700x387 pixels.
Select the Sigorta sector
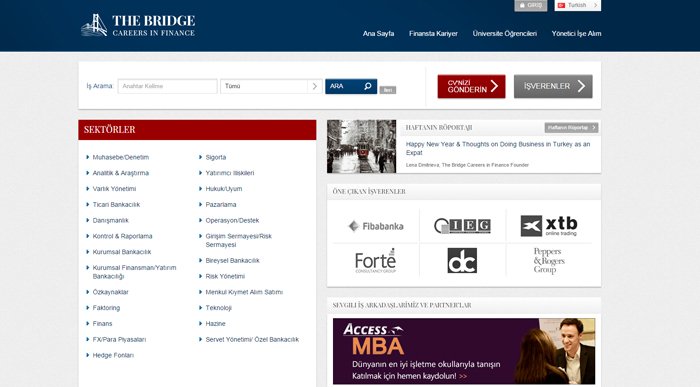(216, 157)
